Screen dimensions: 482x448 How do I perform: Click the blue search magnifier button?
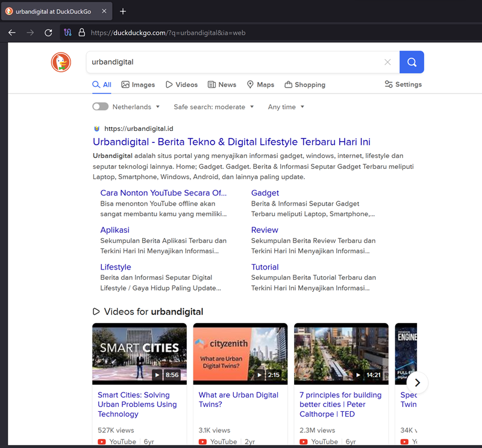[x=412, y=62]
